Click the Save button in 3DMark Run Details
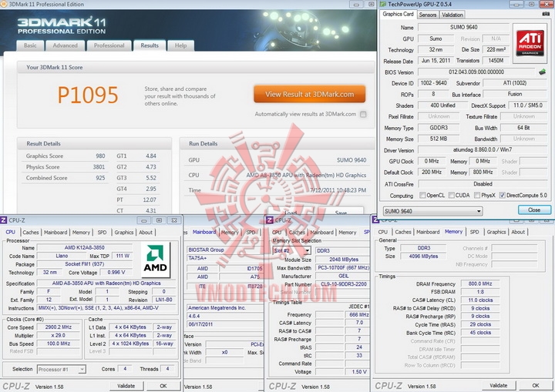The width and height of the screenshot is (555, 392). tap(341, 212)
